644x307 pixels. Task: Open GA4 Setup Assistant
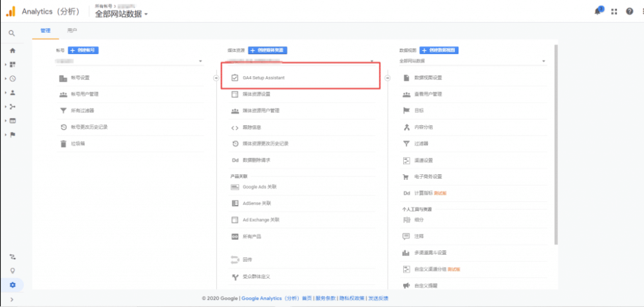(263, 78)
